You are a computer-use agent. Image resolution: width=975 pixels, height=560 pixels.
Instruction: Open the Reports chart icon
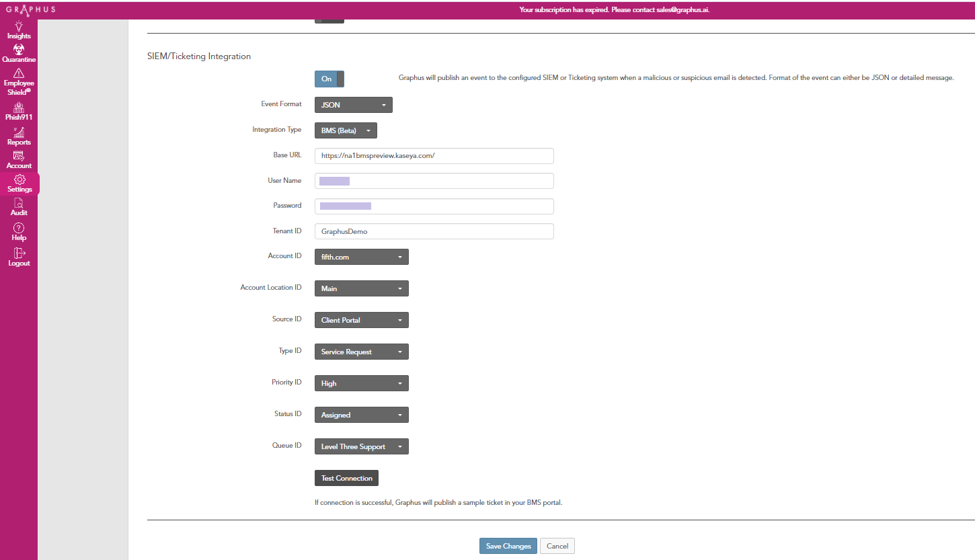pos(19,132)
